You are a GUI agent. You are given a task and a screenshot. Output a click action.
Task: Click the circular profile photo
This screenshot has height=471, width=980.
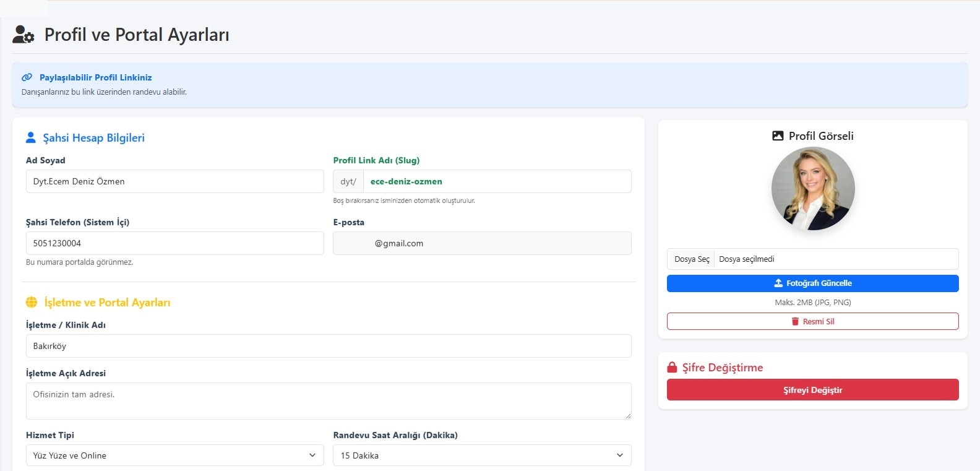tap(812, 189)
